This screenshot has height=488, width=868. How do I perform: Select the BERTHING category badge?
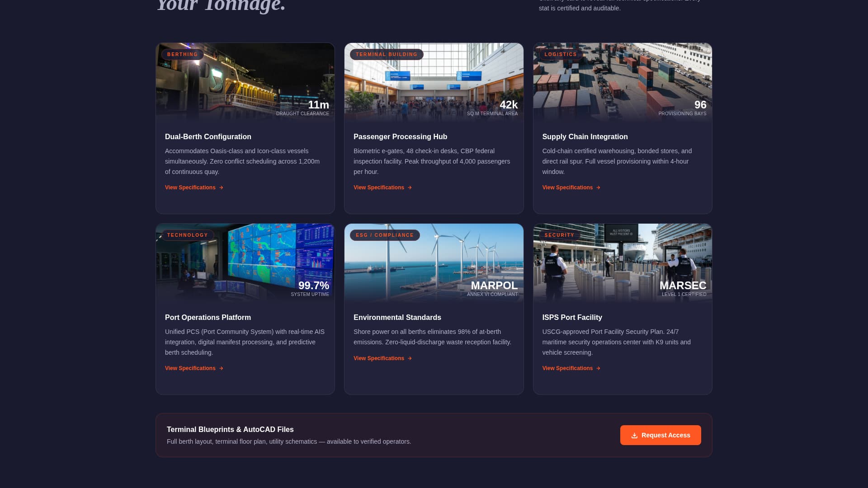coord(182,54)
